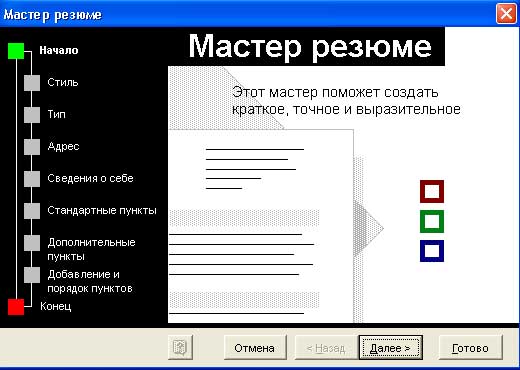Jump to the Конец step label
The width and height of the screenshot is (520, 370).
tap(56, 306)
